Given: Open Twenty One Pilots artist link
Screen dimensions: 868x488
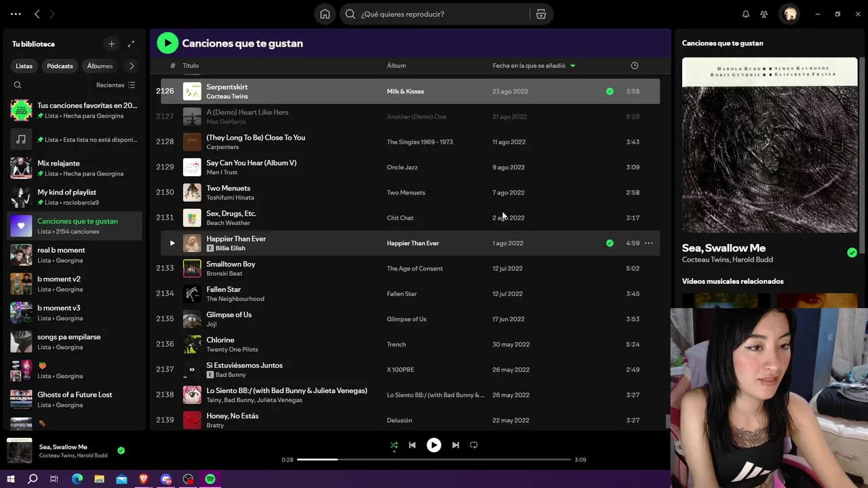Looking at the screenshot, I should click(x=232, y=350).
